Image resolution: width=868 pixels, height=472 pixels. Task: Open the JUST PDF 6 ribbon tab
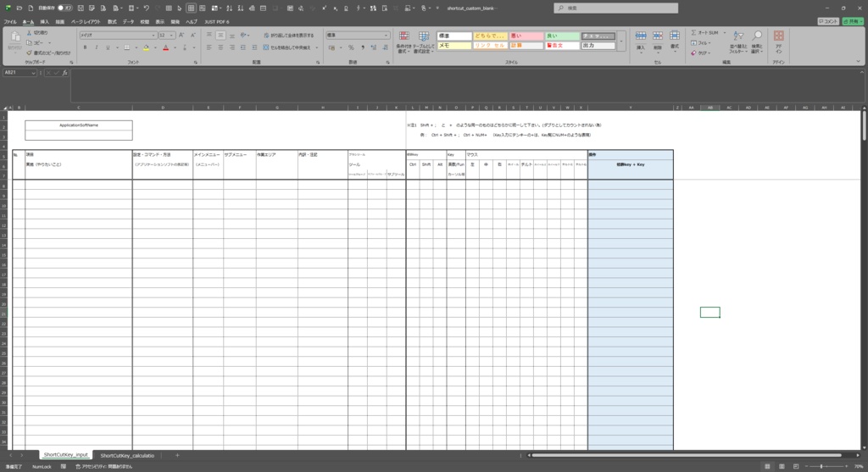[216, 21]
